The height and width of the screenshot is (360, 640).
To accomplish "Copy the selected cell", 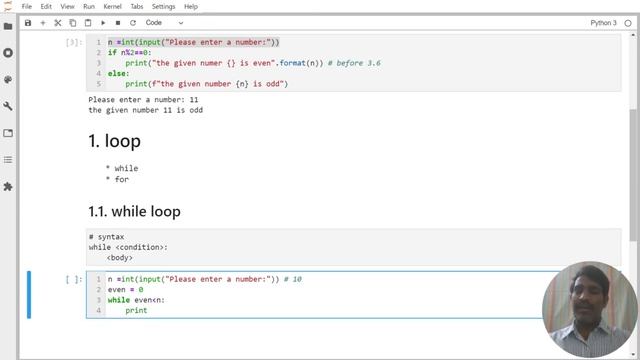I will (x=73, y=23).
